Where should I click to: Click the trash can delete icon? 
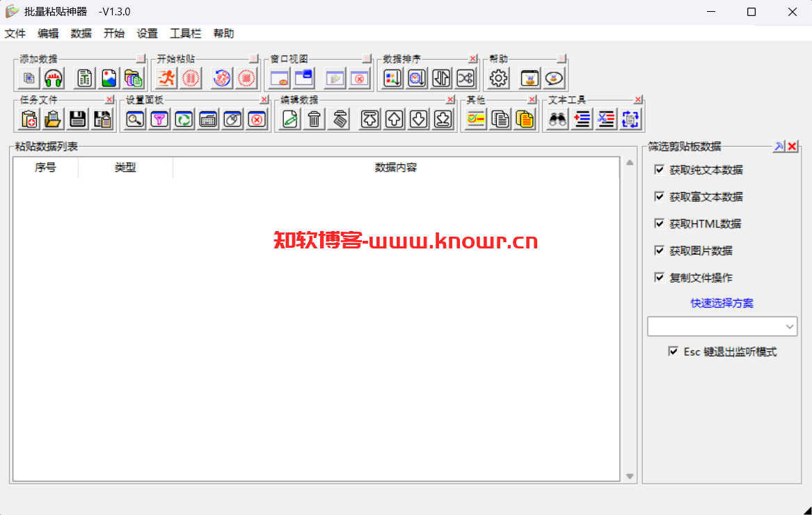(315, 119)
